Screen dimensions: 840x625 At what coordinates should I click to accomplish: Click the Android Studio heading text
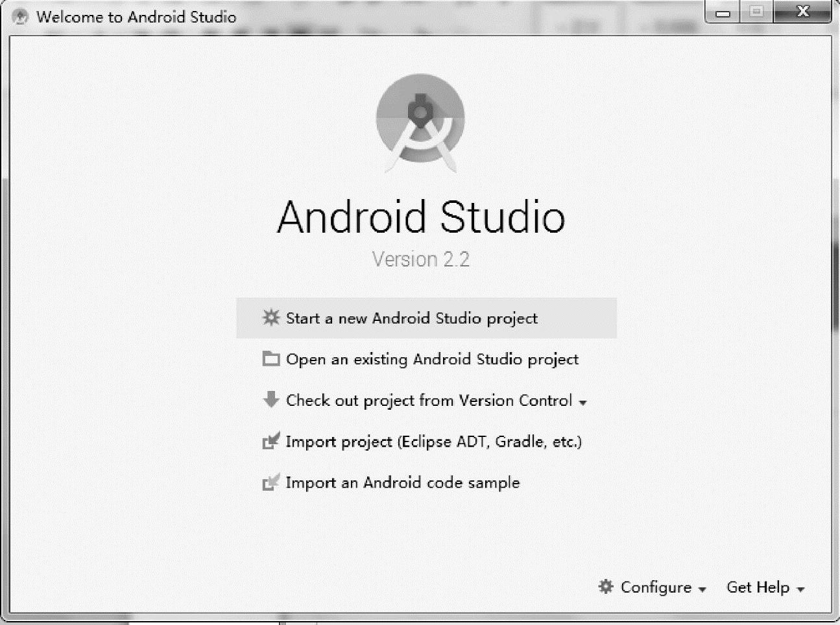[421, 216]
